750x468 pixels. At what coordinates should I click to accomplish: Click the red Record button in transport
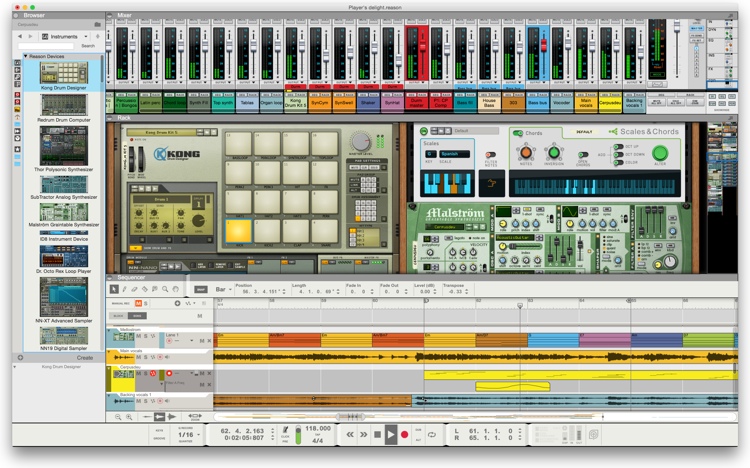pos(405,435)
